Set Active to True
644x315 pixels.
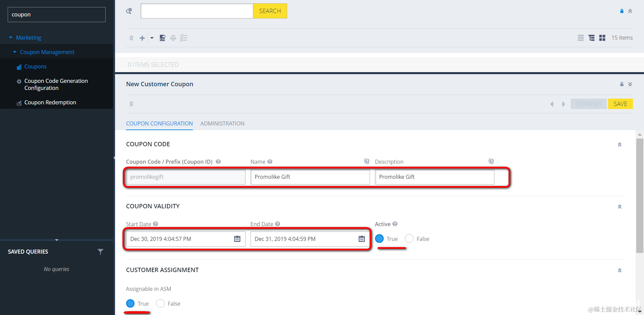tap(379, 239)
